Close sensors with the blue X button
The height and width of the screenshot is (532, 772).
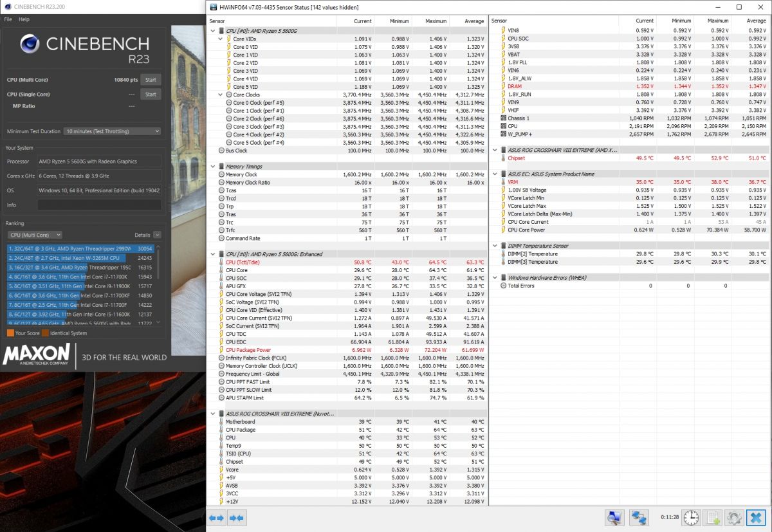[756, 517]
